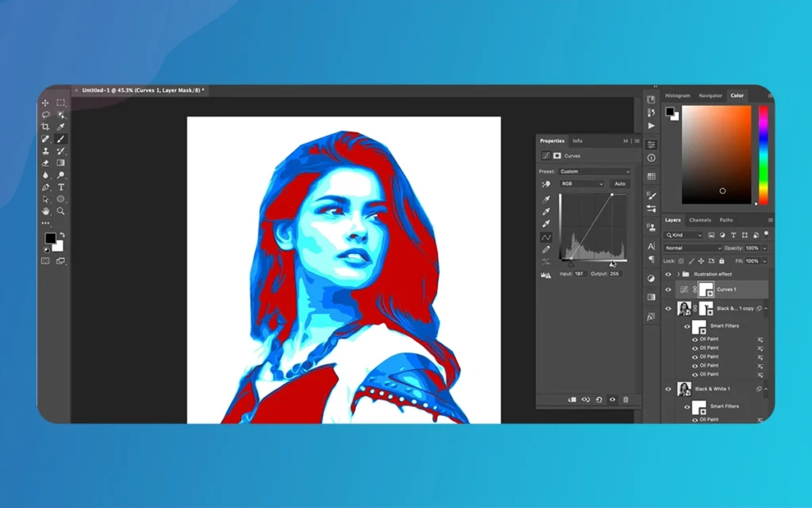Hide the Black & White 1 layer
The image size is (812, 508).
[668, 389]
